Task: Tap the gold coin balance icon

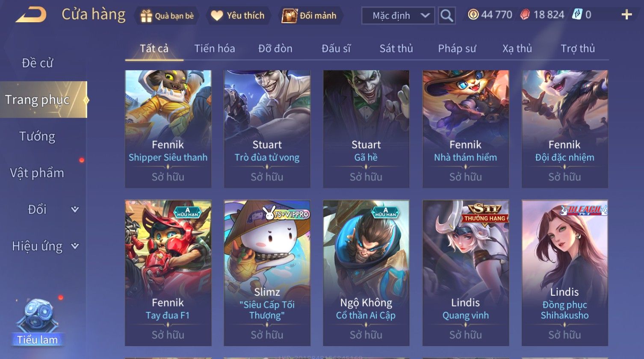Action: pyautogui.click(x=473, y=15)
